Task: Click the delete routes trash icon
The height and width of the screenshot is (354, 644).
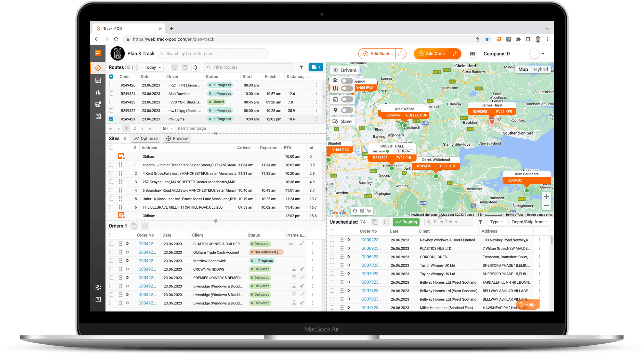Action: click(185, 67)
